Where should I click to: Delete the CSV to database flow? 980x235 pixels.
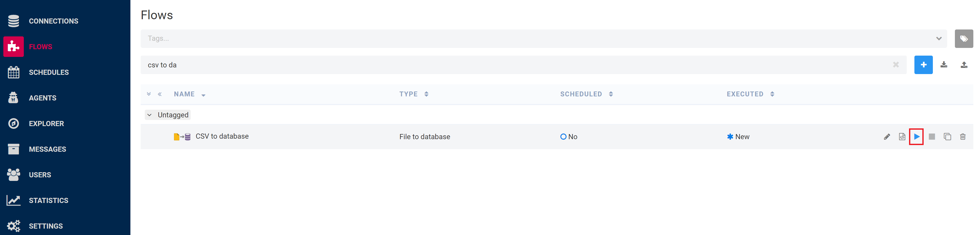point(963,137)
